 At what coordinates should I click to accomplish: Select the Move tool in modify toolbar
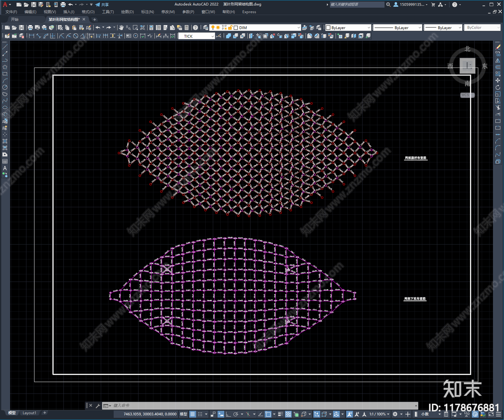pyautogui.click(x=498, y=81)
